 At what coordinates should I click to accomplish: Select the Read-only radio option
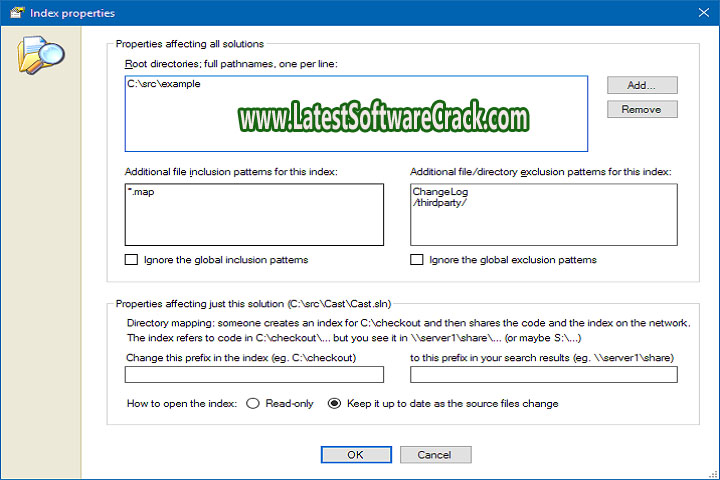253,404
